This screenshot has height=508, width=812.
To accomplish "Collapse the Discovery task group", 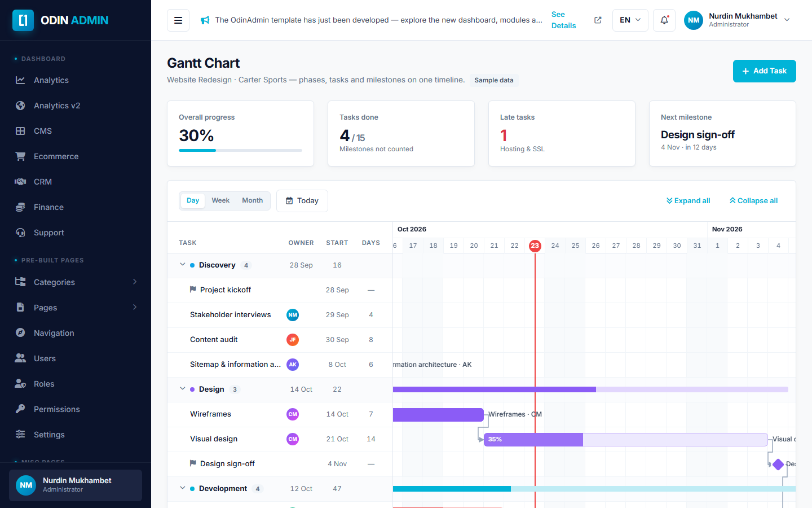I will (x=183, y=265).
